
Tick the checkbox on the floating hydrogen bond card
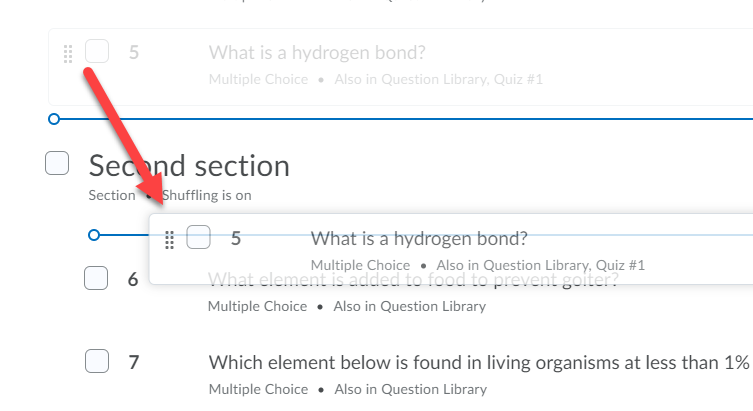click(x=198, y=237)
